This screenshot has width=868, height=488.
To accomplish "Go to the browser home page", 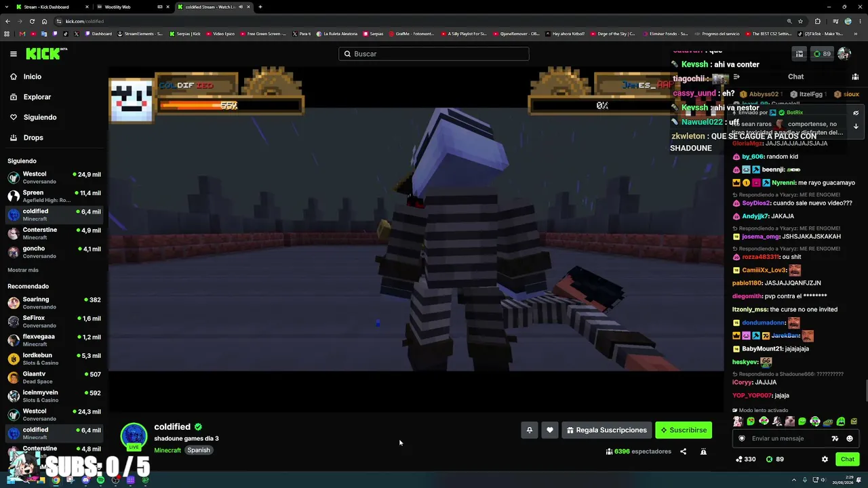I will click(x=45, y=21).
